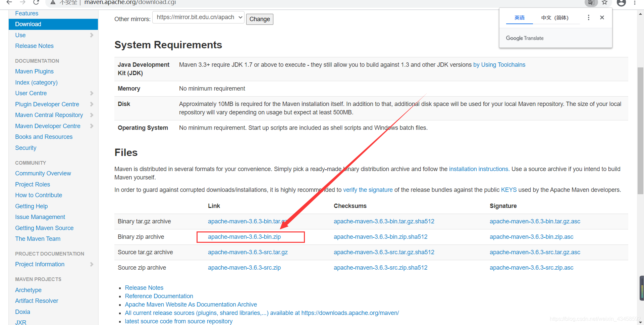
Task: Open Getting Help link
Action: click(x=31, y=206)
